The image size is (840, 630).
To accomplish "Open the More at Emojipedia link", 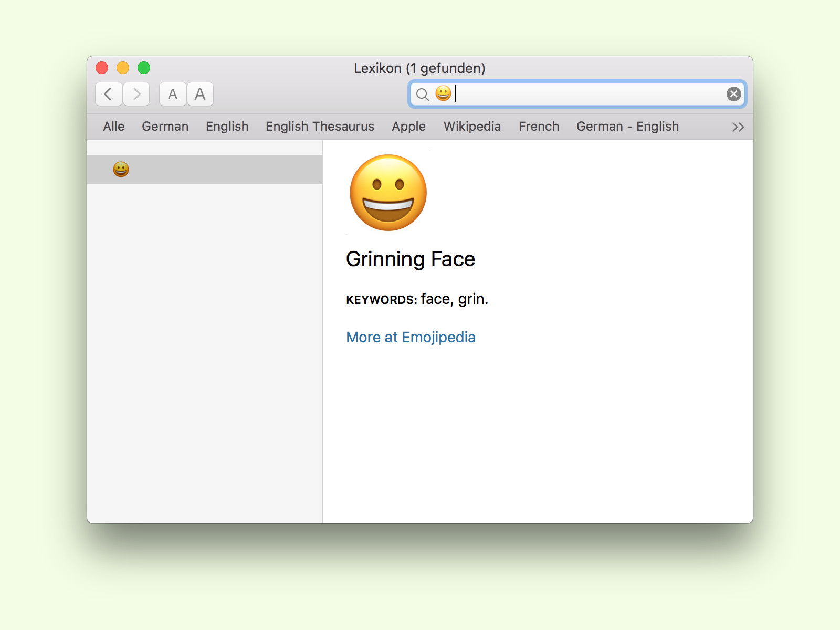I will pos(411,337).
